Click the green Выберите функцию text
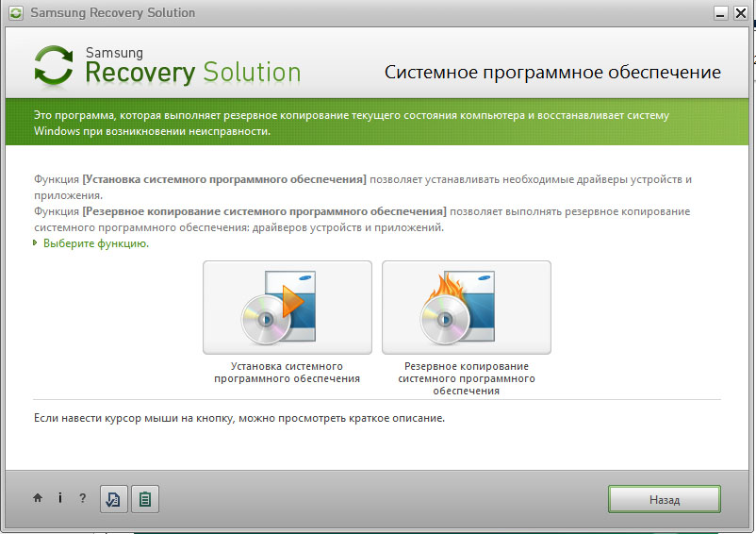Viewport: 756px width, 534px height. [96, 243]
